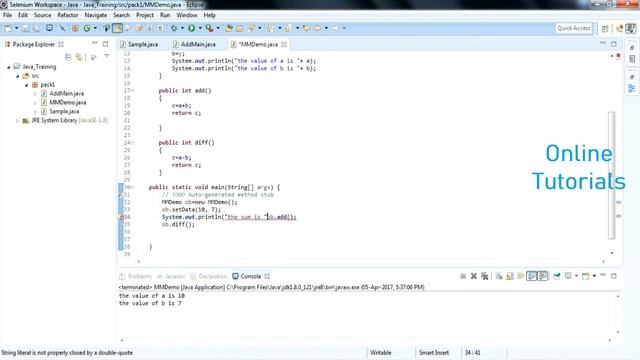Open the New Java Class dropdown arrow

point(95,28)
